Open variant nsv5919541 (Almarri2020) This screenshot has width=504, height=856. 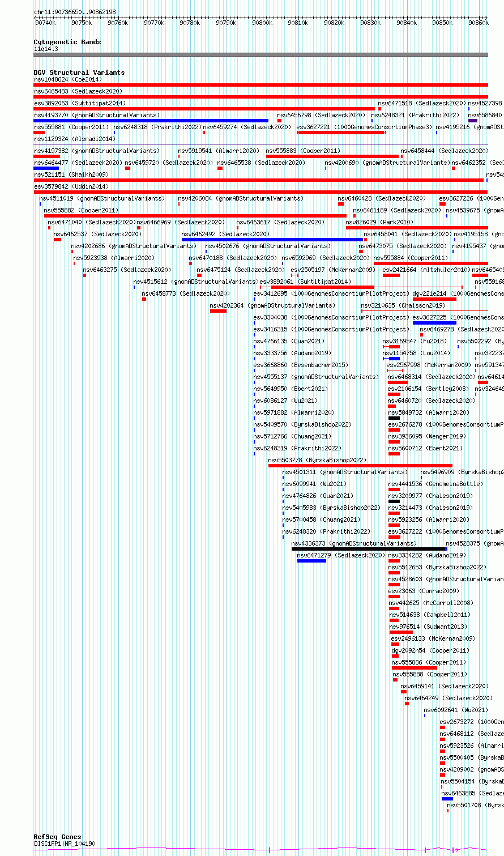click(219, 151)
